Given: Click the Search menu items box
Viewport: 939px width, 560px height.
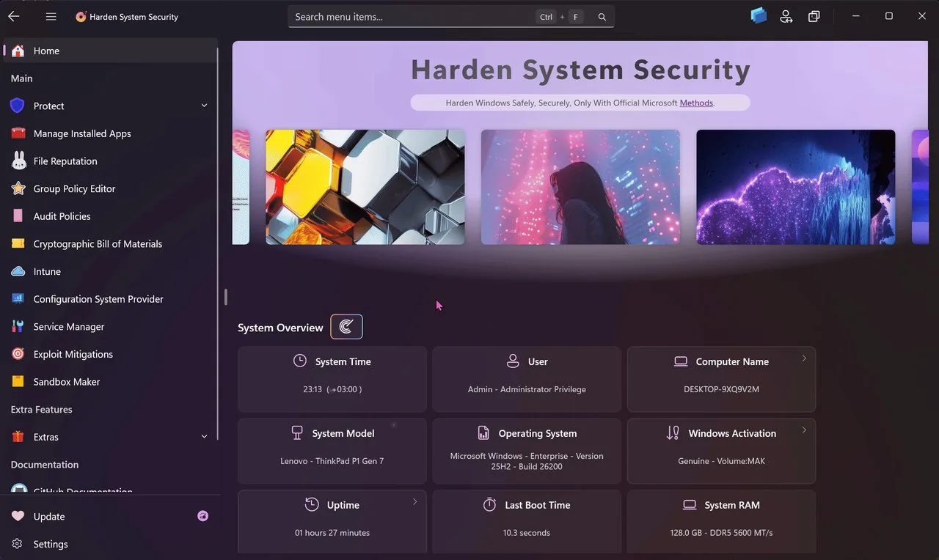Looking at the screenshot, I should [x=450, y=17].
